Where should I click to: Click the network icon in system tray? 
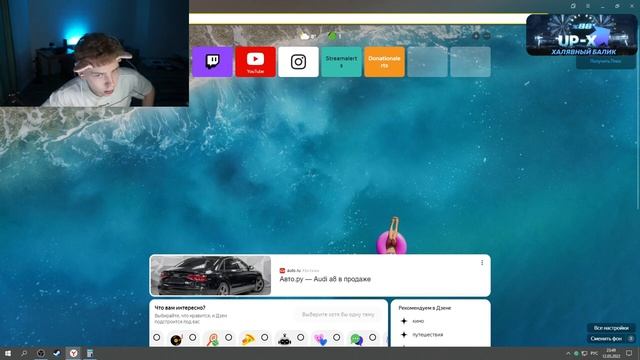[x=584, y=353]
